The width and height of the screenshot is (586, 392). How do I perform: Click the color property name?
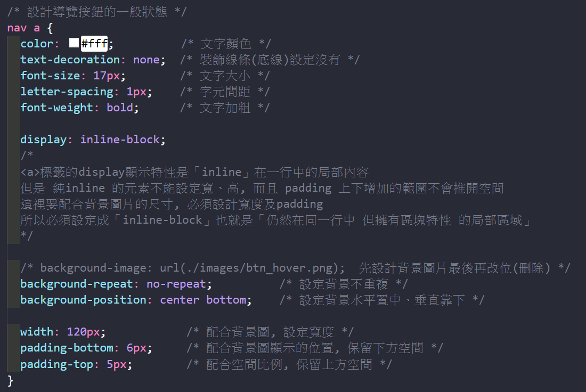37,43
